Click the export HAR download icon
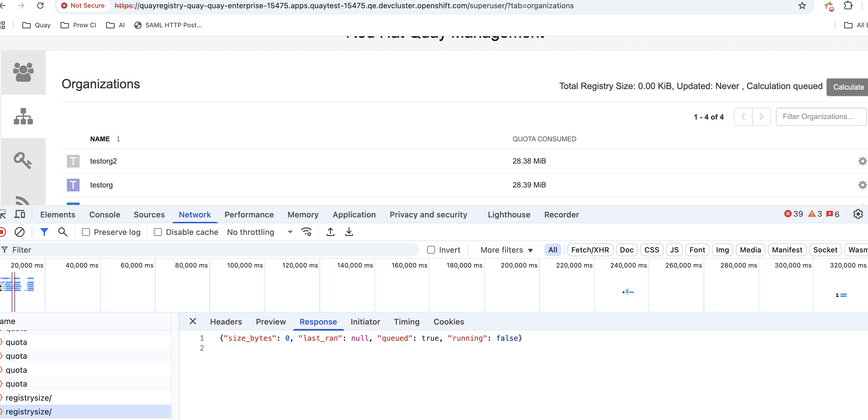 tap(349, 232)
